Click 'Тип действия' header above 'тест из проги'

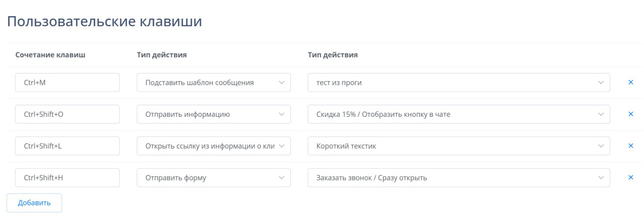[x=333, y=55]
